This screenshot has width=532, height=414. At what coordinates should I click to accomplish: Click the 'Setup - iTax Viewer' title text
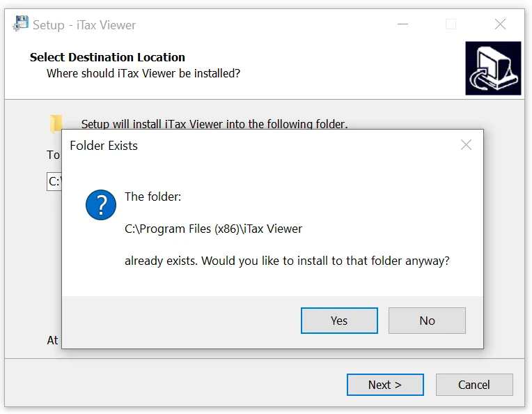(84, 25)
